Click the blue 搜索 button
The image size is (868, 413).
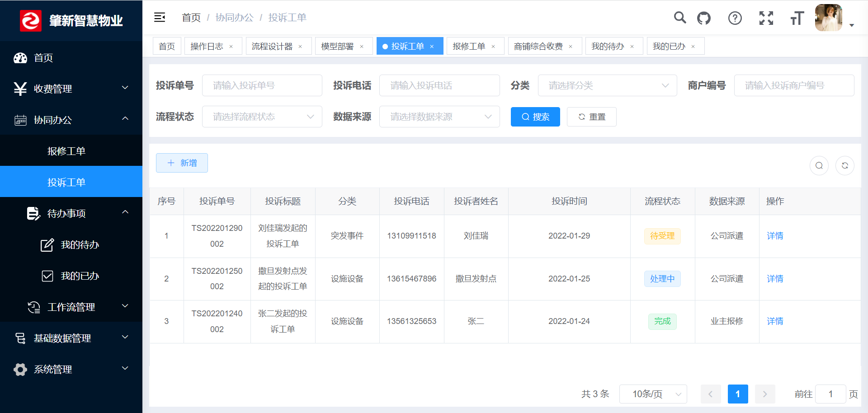pos(535,117)
